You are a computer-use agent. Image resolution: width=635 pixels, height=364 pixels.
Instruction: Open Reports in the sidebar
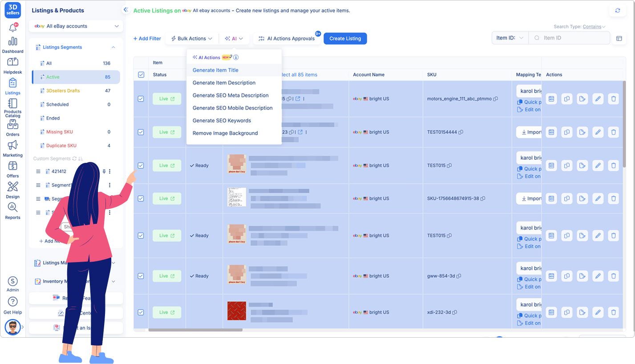[13, 211]
